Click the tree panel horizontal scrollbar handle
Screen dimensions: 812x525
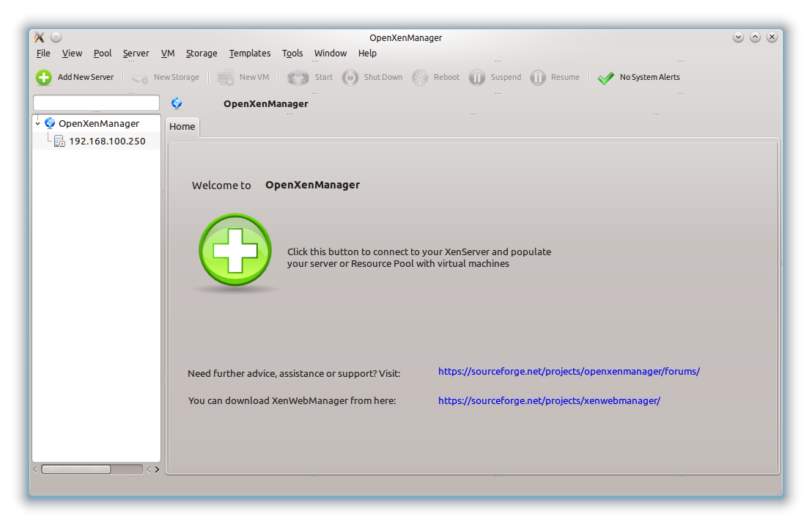click(x=76, y=469)
